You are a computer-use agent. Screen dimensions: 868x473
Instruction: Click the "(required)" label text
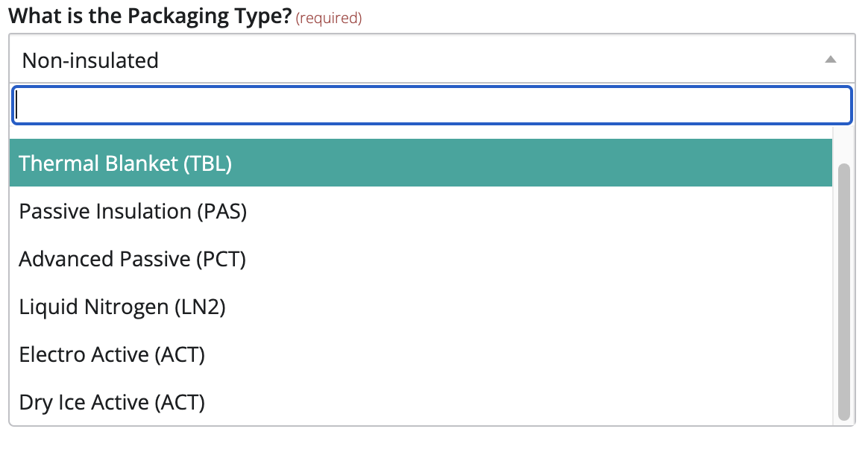[x=330, y=18]
